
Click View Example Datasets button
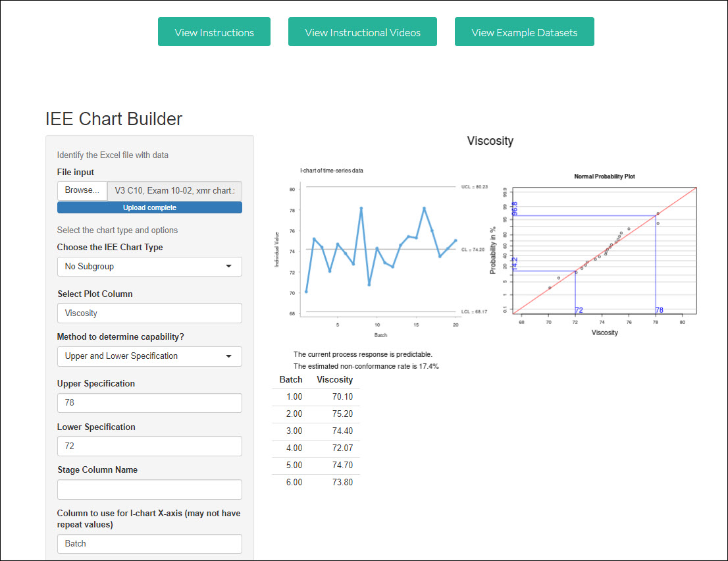pyautogui.click(x=524, y=32)
